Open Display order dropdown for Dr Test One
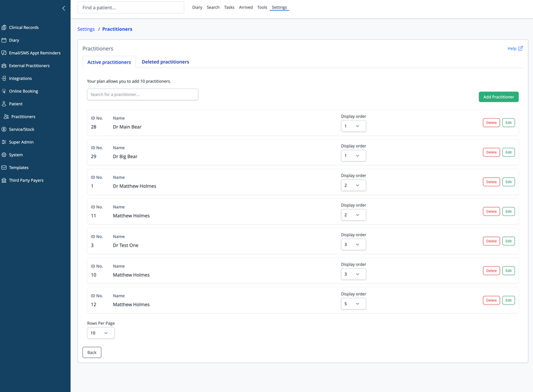 click(353, 244)
